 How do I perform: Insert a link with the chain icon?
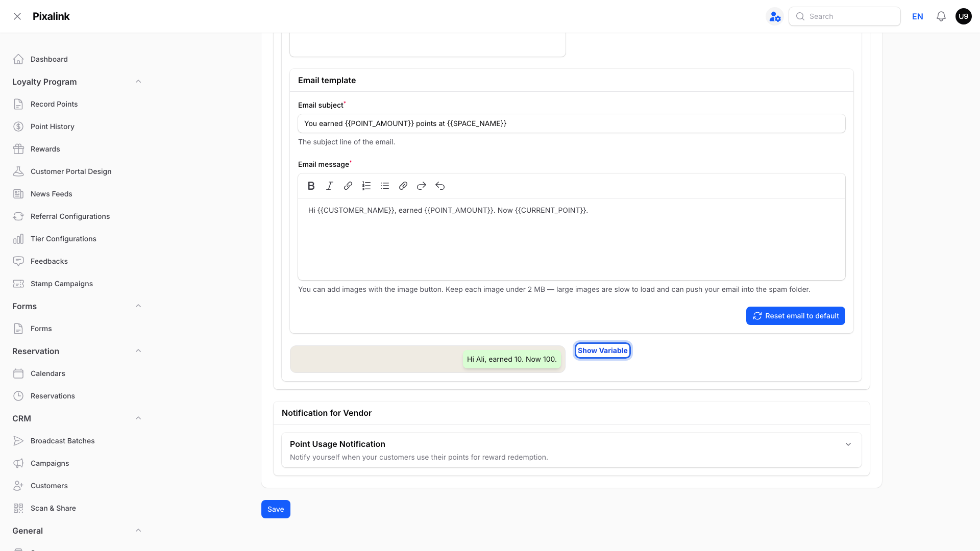tap(348, 186)
